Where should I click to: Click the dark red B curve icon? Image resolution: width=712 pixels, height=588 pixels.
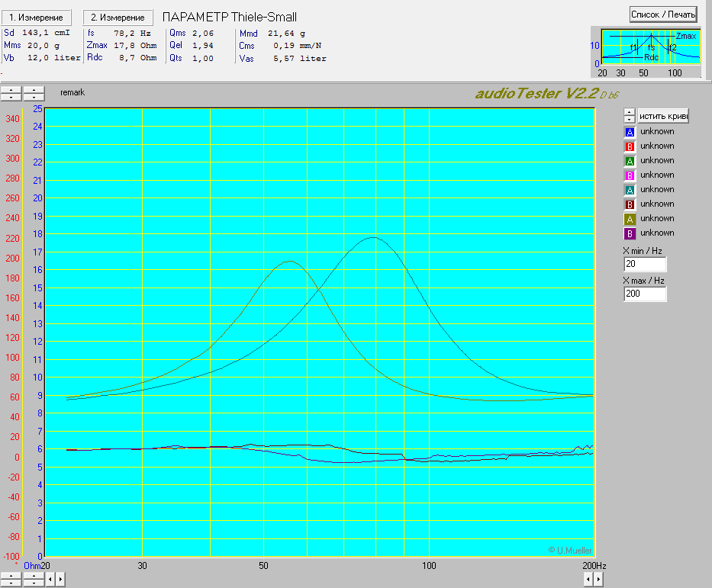[x=630, y=204]
